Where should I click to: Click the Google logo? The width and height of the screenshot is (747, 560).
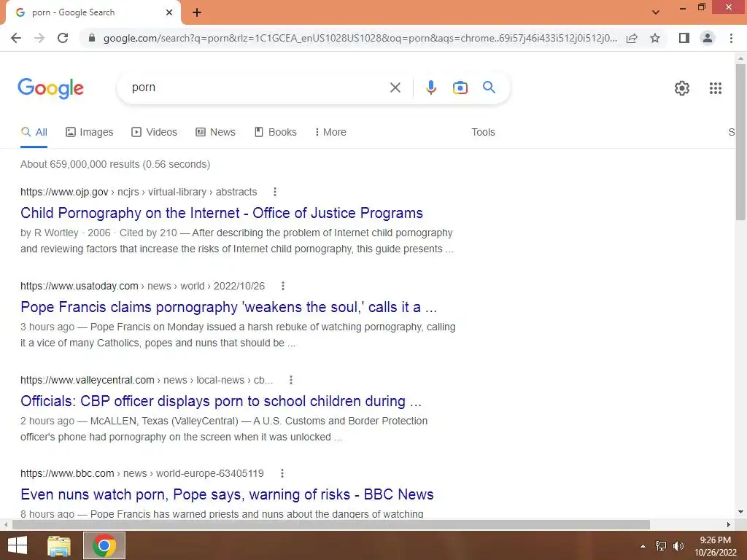(x=51, y=88)
